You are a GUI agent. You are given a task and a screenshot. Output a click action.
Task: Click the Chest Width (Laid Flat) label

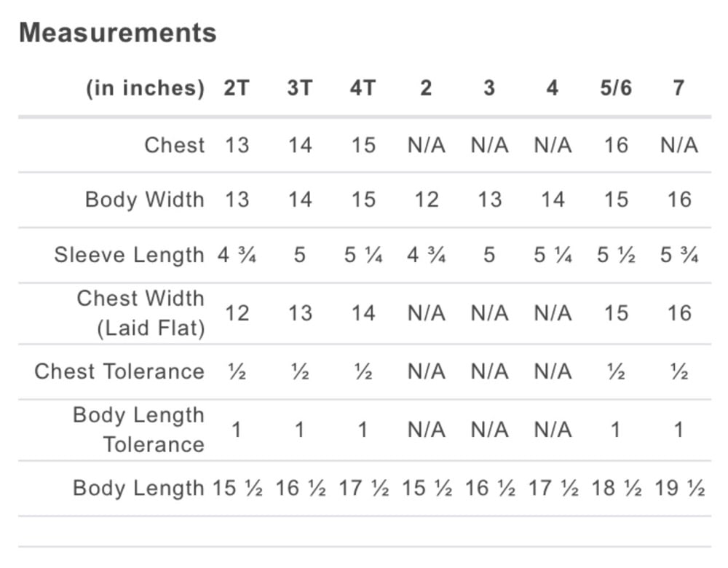(141, 313)
